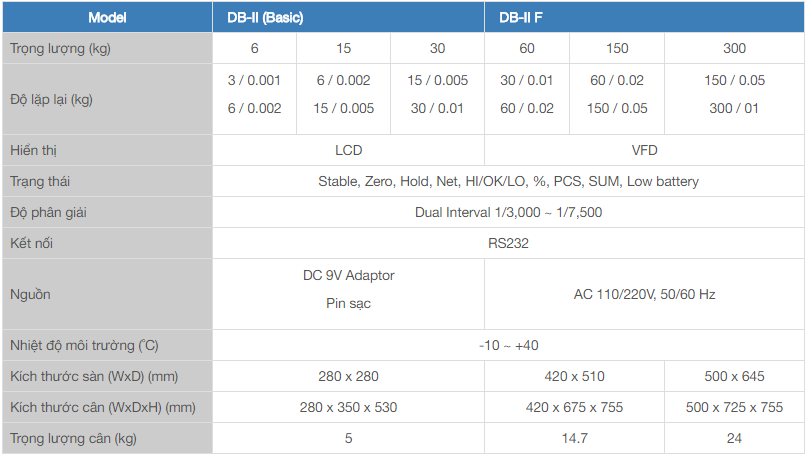Viewport: 808px width, 455px height.
Task: Select the -10 ~ +40 temperature value
Action: click(508, 345)
